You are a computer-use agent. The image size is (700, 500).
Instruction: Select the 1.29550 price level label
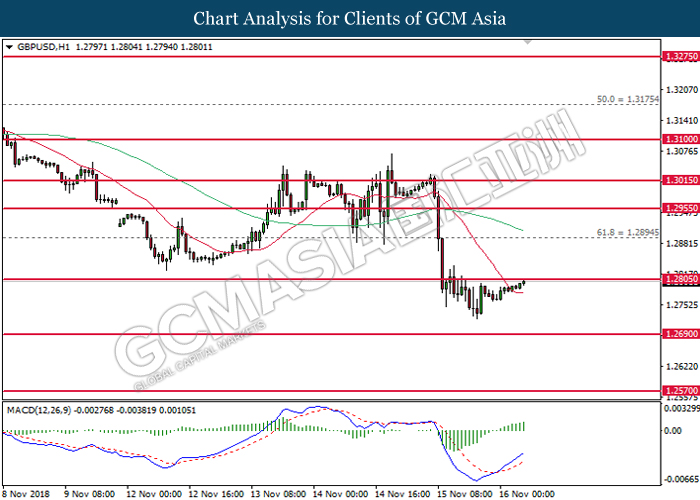click(681, 208)
